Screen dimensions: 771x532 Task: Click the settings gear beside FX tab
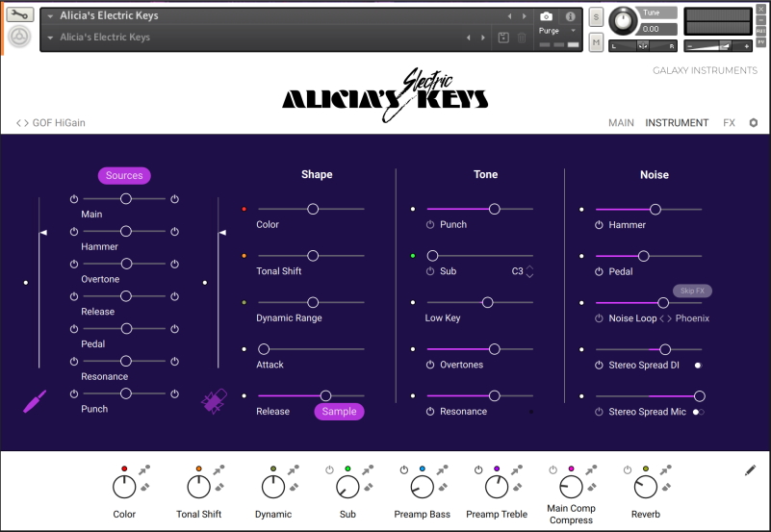[754, 123]
